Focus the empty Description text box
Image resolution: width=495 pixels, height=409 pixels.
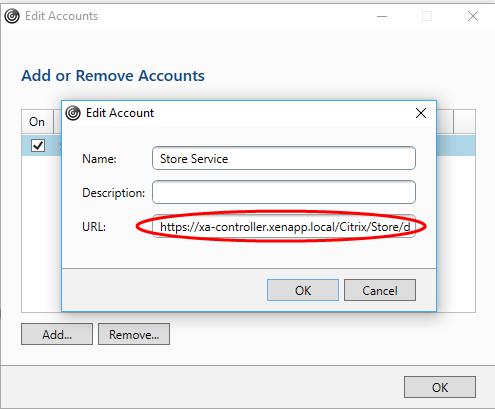click(284, 192)
